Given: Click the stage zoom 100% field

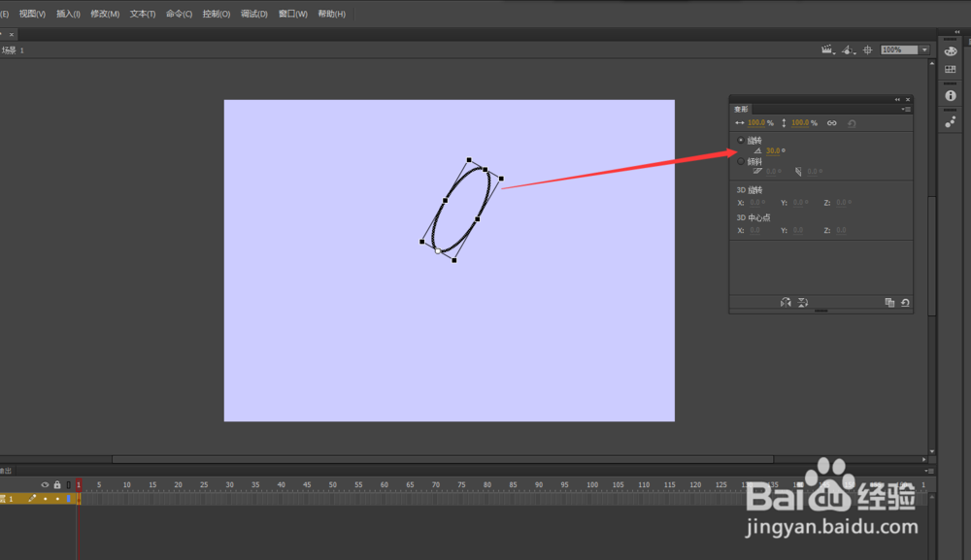Looking at the screenshot, I should [899, 50].
